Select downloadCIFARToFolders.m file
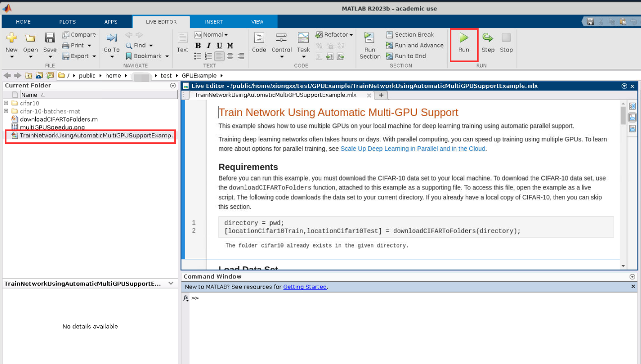This screenshot has height=364, width=641. tap(59, 119)
